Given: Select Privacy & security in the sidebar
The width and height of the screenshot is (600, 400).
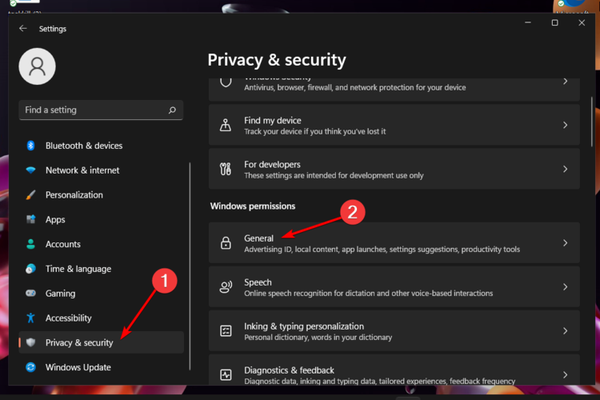Looking at the screenshot, I should [x=101, y=342].
